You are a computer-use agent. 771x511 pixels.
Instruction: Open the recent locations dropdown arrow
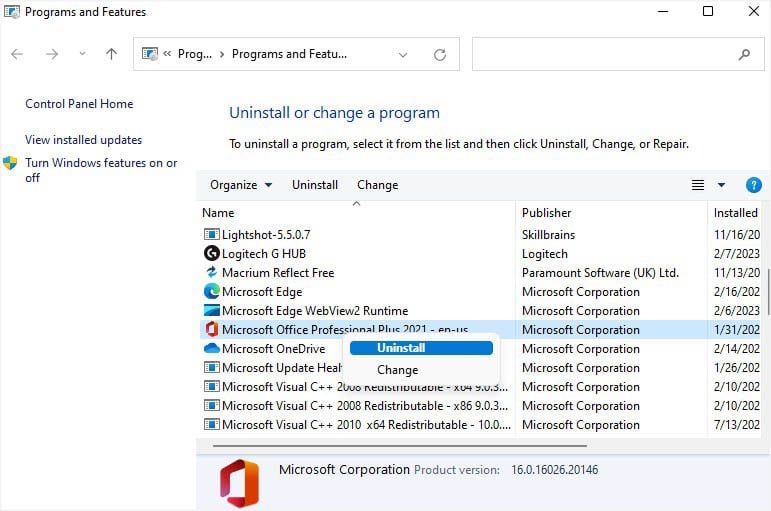point(82,54)
